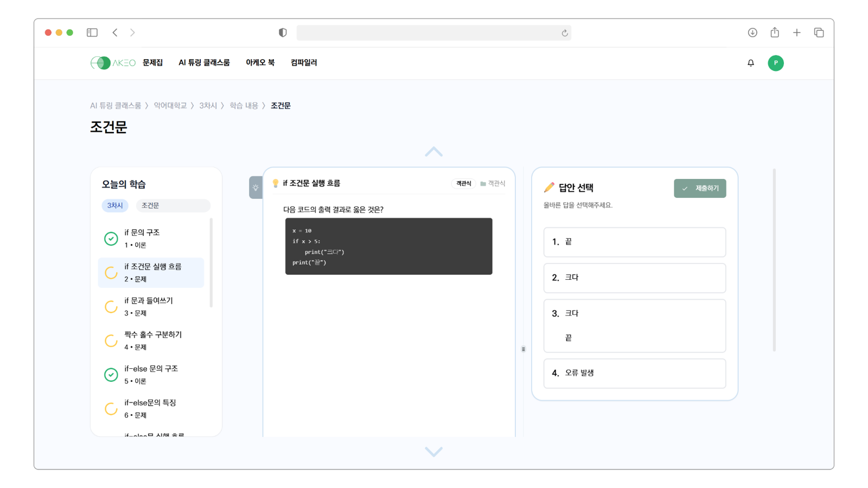This screenshot has width=868, height=488.
Task: Open new browser tab with plus icon
Action: (796, 33)
